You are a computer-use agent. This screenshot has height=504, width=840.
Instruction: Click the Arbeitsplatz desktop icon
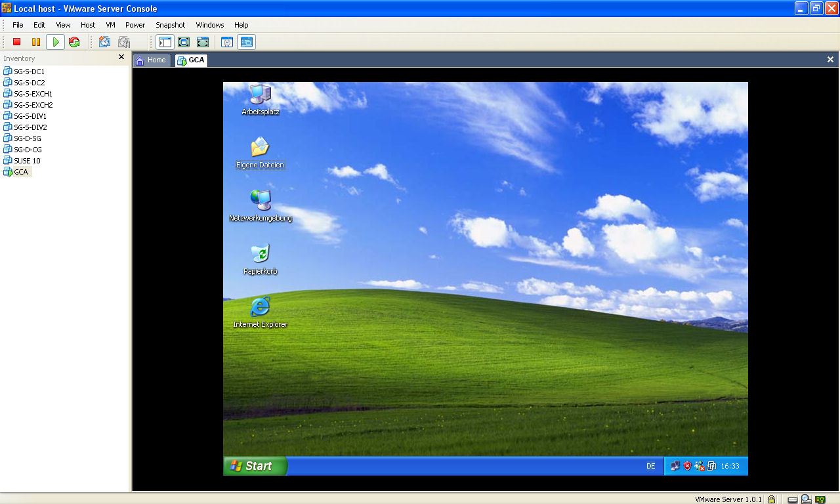[261, 100]
